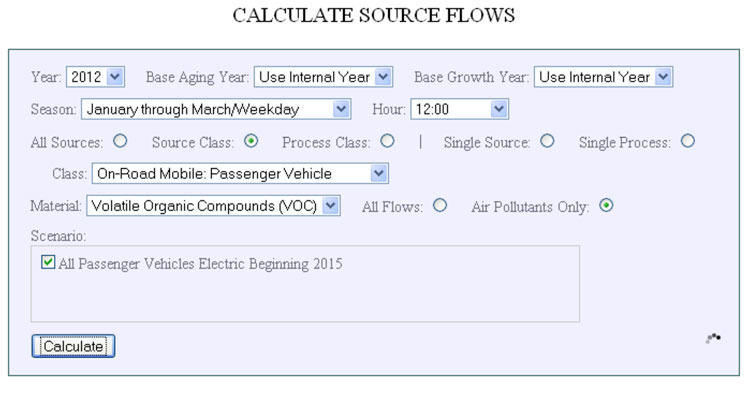Open the Season dropdown list

[216, 110]
